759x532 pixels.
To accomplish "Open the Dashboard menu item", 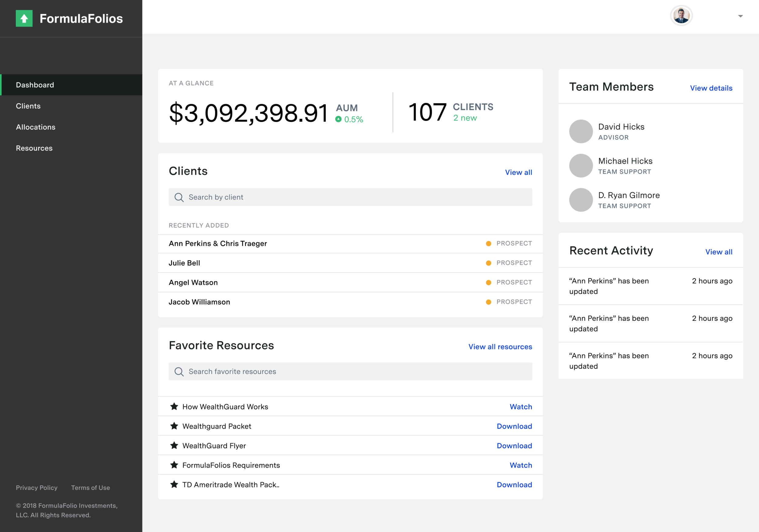I will tap(71, 85).
